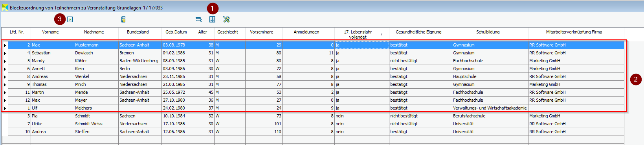
Task: Click the row indicator arrow for Ulf Melchers
Action: tap(5, 108)
